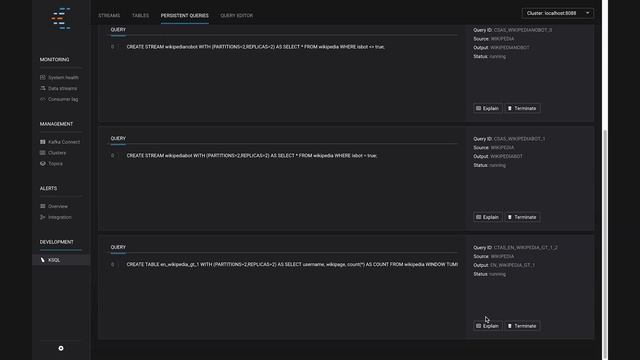Click the Confluent logo icon
640x360 pixels.
[60, 19]
